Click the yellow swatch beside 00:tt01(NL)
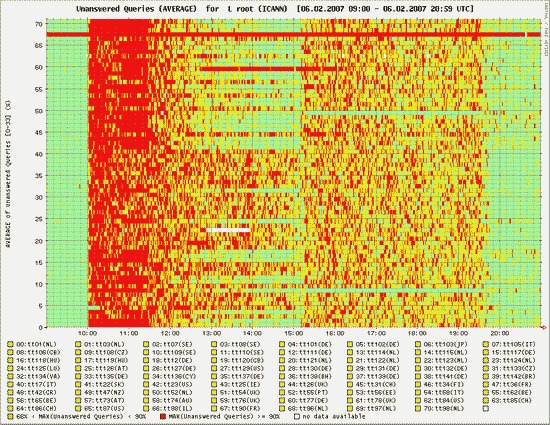 11,344
